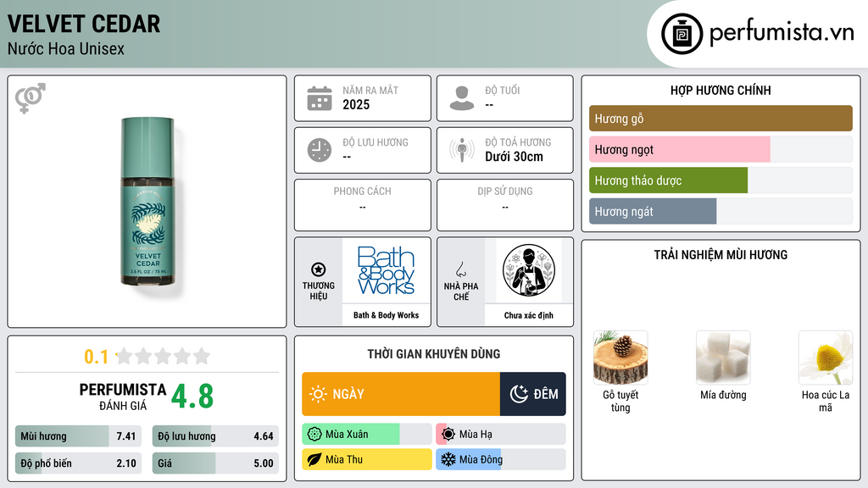This screenshot has height=488, width=868.
Task: Click the autumn leaf icon for Mùa Thu
Action: click(314, 459)
